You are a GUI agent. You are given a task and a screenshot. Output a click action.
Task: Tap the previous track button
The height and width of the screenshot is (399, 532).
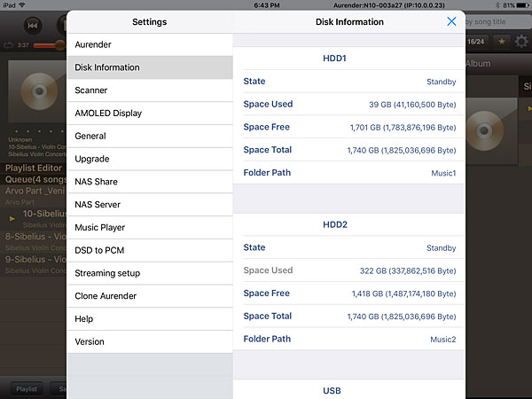pos(33,26)
